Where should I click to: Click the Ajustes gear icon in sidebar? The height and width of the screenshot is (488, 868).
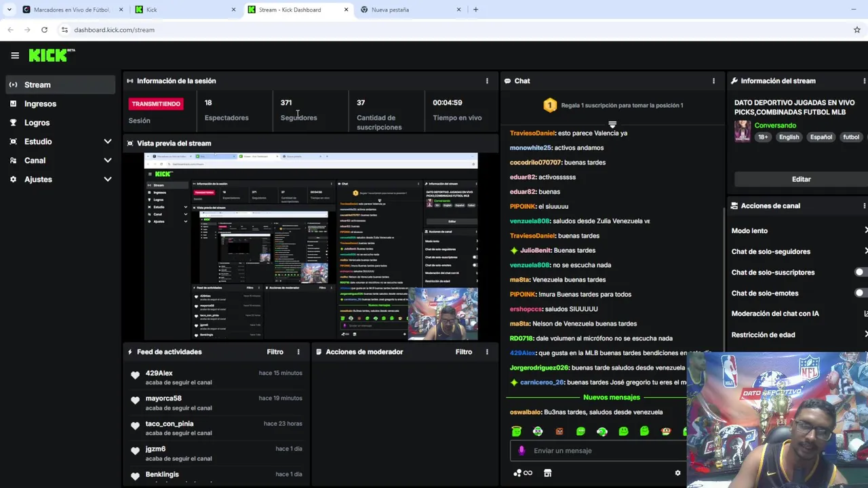tap(13, 180)
